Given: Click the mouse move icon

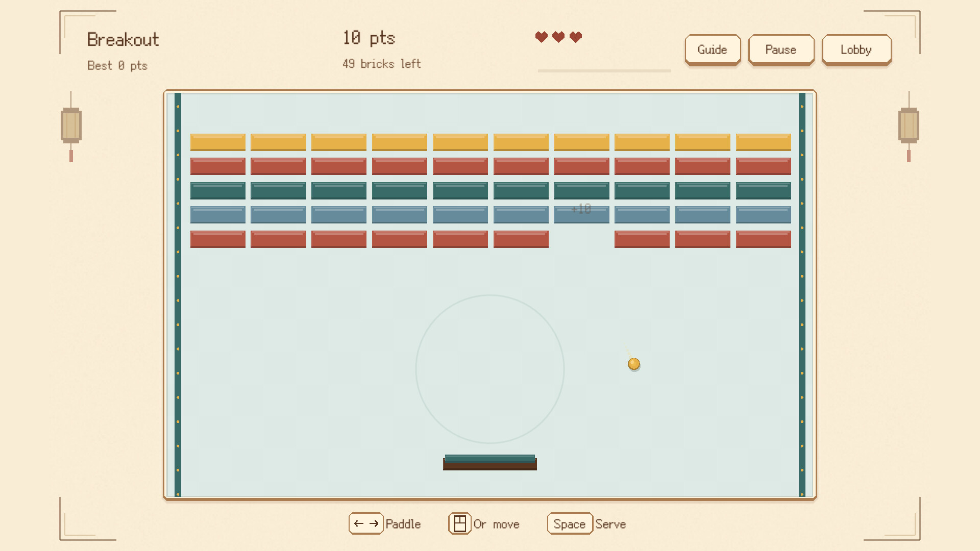Looking at the screenshot, I should [x=460, y=523].
